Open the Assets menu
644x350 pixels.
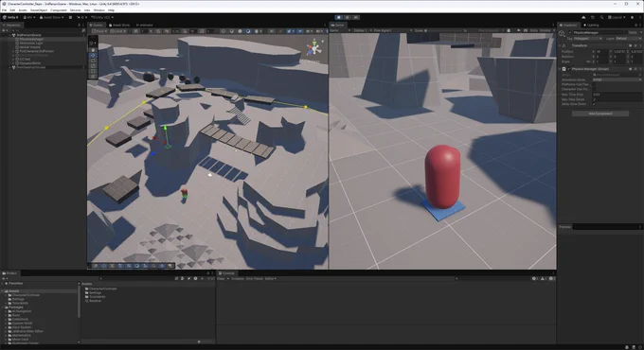23,9
